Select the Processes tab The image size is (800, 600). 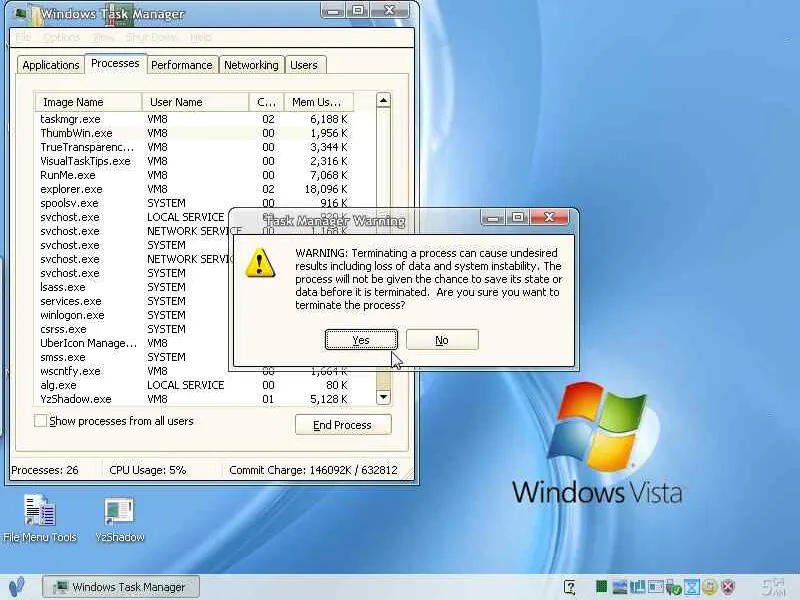click(115, 63)
